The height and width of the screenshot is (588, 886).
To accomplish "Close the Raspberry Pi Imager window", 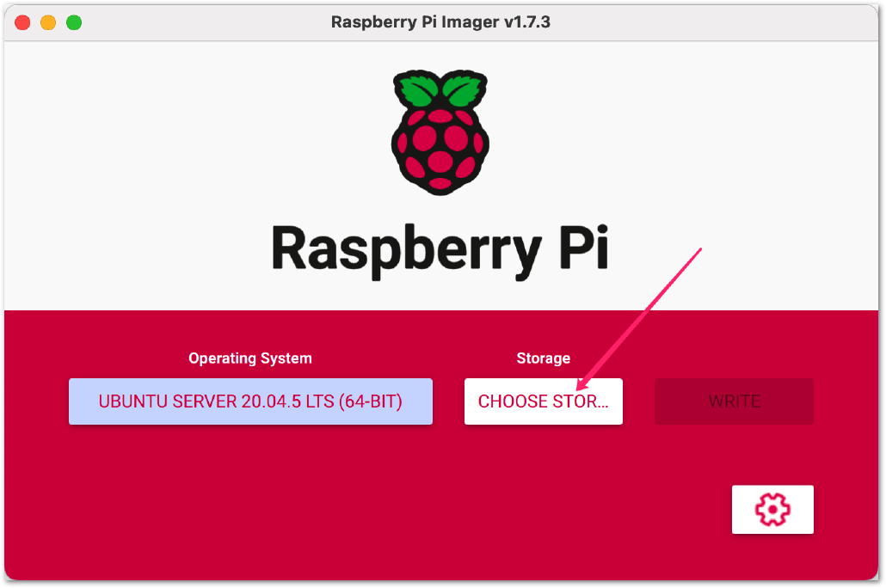I will (22, 22).
